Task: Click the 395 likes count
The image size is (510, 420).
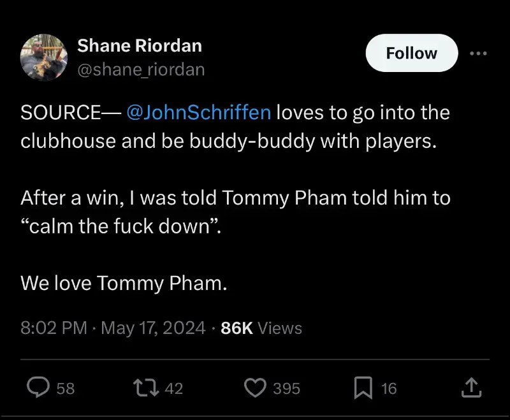Action: 286,387
